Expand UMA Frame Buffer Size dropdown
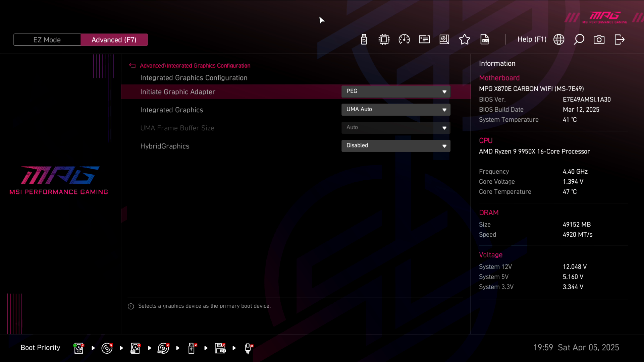 [396, 128]
